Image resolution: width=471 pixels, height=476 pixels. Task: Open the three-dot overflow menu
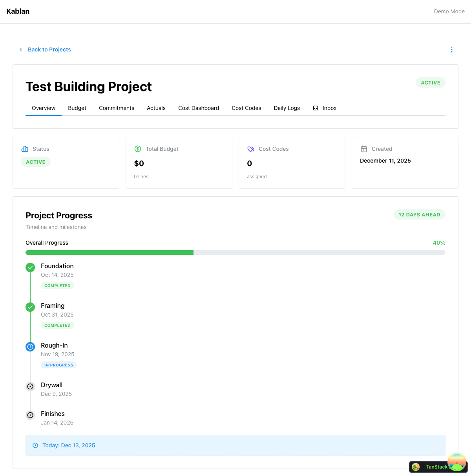click(x=451, y=49)
